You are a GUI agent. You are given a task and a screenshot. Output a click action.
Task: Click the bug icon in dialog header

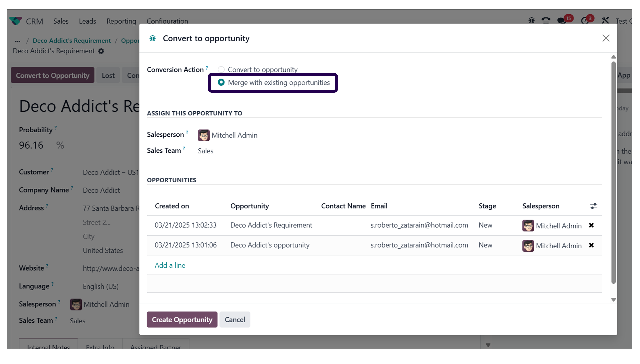[x=153, y=38]
